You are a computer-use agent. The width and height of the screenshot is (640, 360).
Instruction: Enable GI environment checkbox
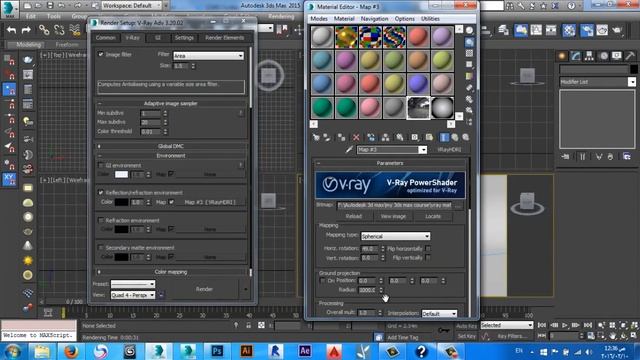click(x=100, y=165)
